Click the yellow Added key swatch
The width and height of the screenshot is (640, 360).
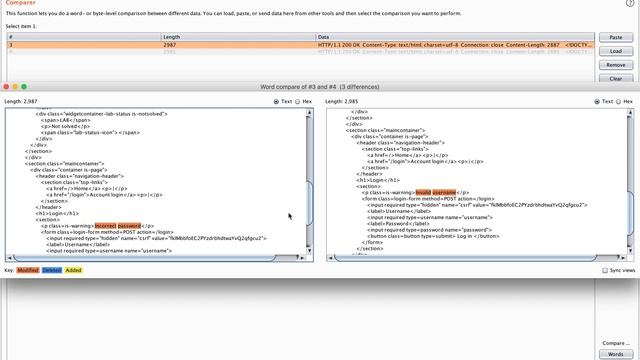[x=73, y=270]
